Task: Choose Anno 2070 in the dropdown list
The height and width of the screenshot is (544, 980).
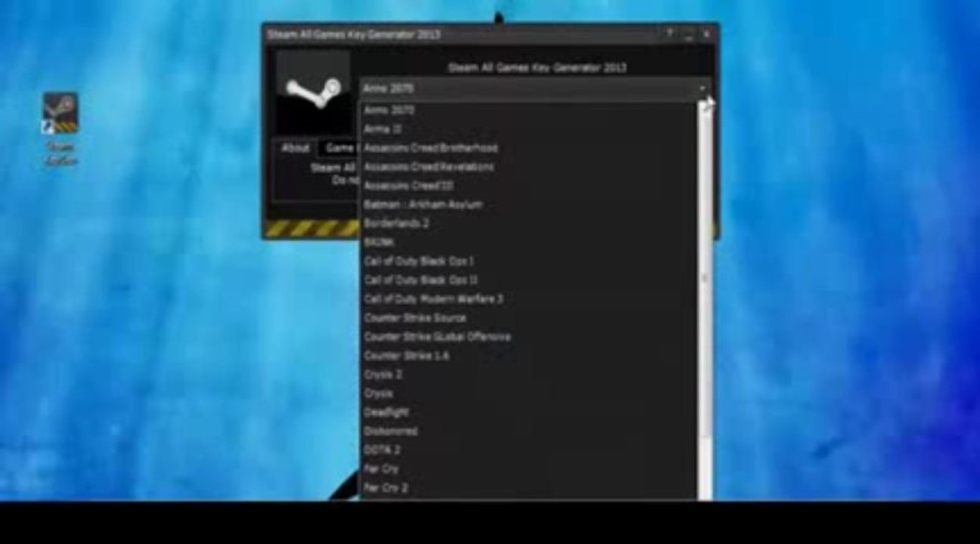Action: point(528,110)
